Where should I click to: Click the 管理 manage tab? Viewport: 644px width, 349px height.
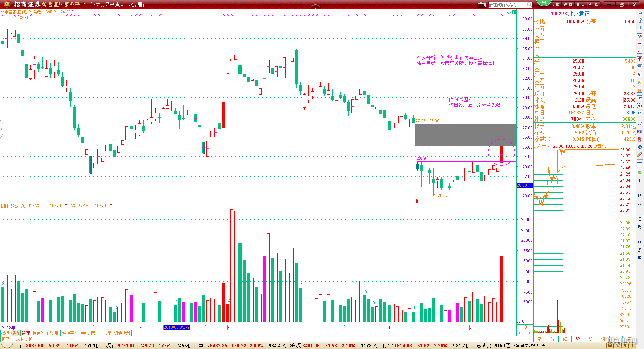[x=26, y=333]
